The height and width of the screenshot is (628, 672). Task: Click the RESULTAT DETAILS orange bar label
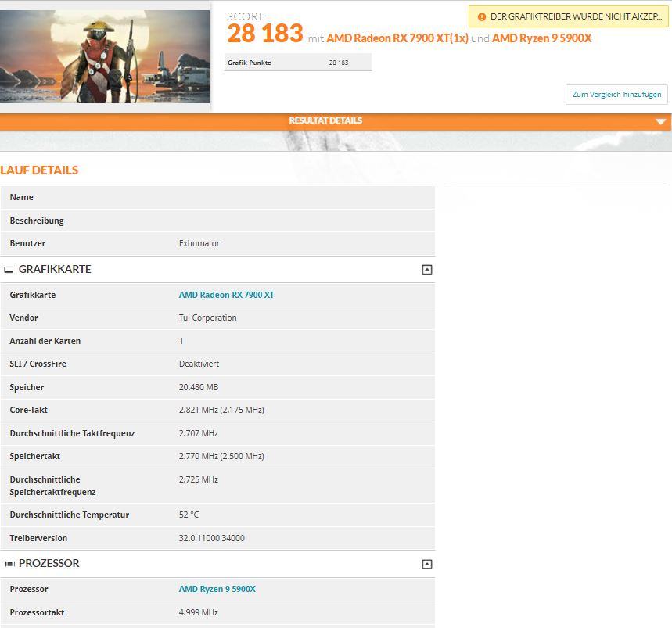(x=325, y=120)
